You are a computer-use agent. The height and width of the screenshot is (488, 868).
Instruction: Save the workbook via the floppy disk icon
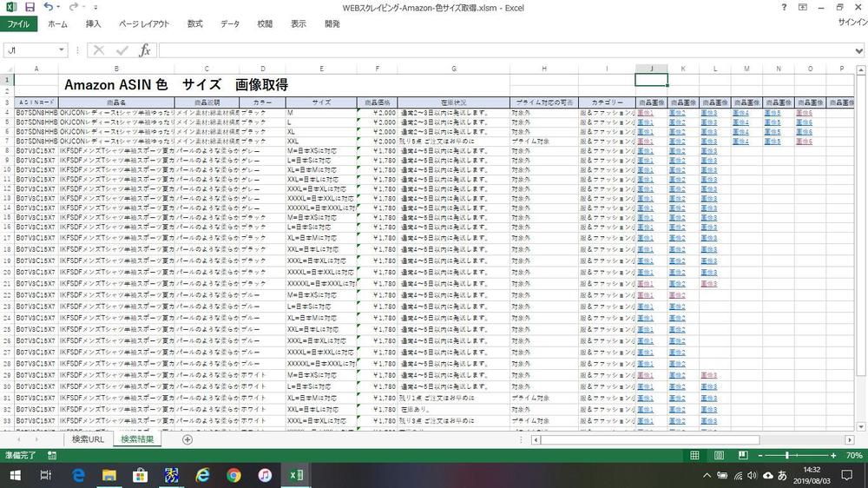tap(30, 7)
